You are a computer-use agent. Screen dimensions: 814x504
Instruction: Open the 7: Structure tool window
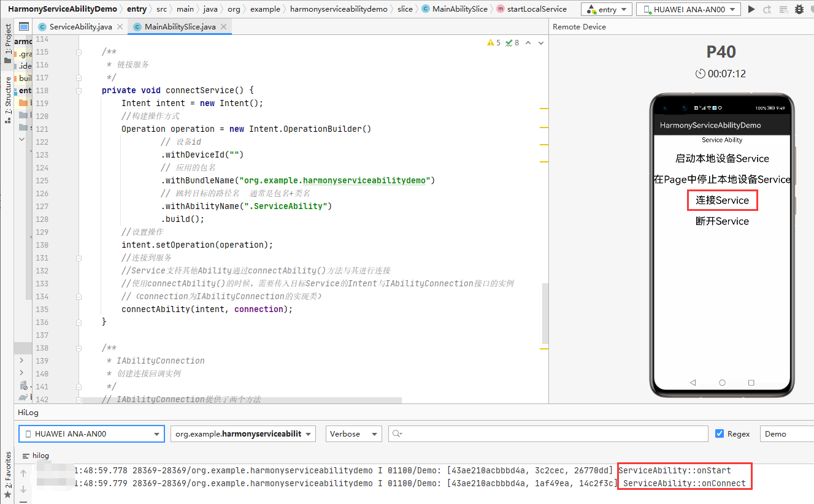tap(7, 100)
